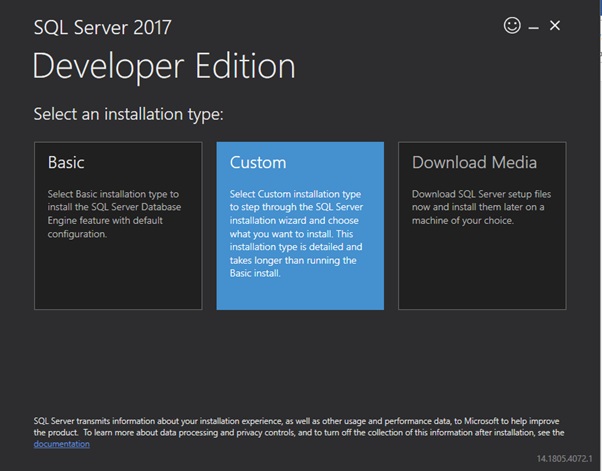Viewport: 602px width, 471px height.
Task: Click the 'Developer Edition' title text
Action: [164, 66]
